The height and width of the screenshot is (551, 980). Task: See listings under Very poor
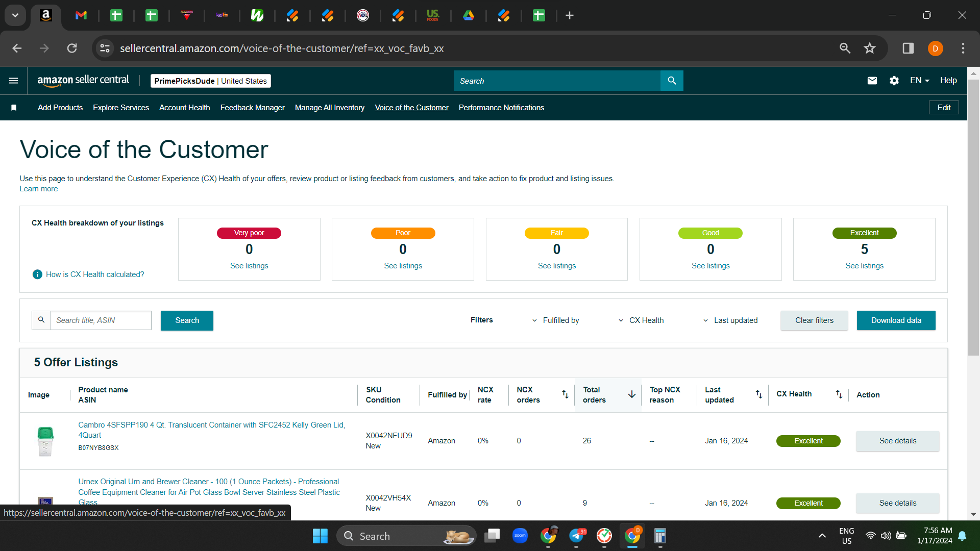point(249,266)
